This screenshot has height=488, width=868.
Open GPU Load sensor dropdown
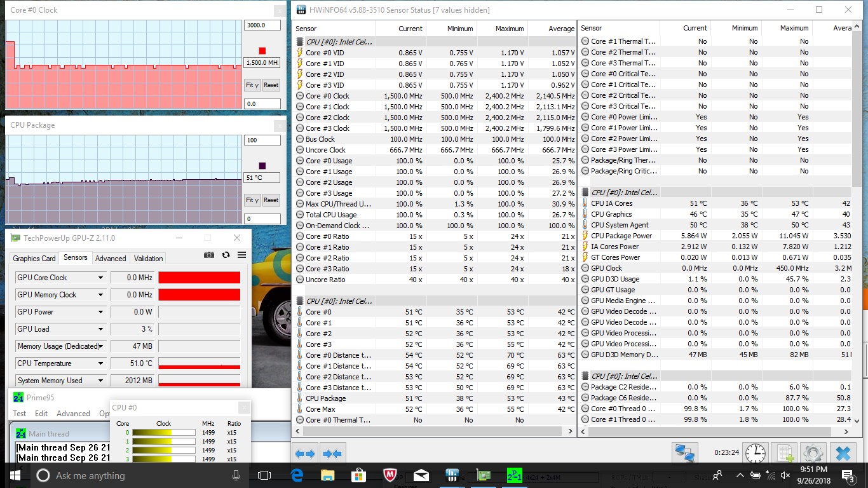click(101, 329)
